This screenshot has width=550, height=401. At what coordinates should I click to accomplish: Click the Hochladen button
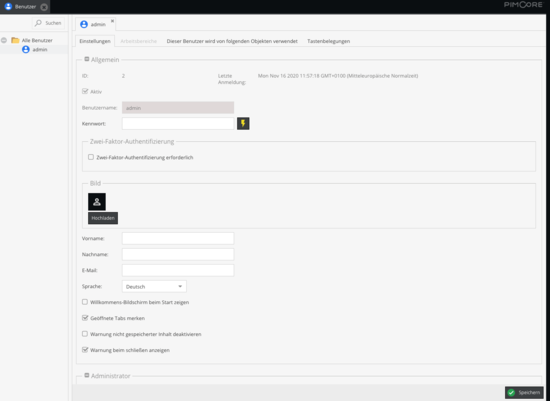103,218
